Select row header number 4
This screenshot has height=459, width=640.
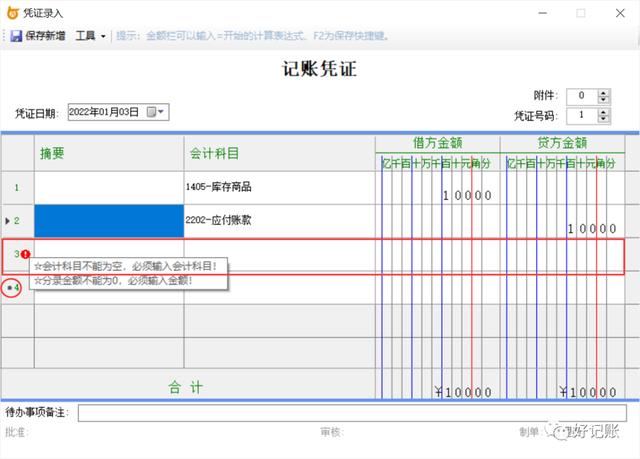(x=17, y=288)
